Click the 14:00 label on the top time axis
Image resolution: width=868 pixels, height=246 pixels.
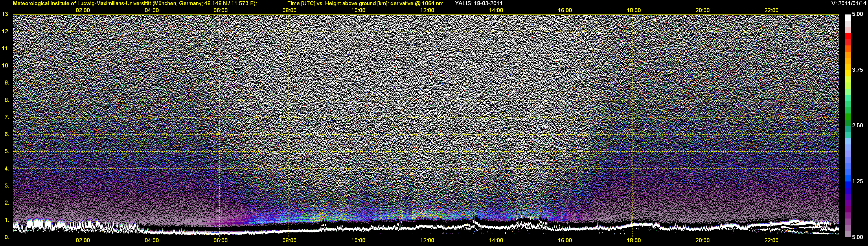(x=496, y=10)
